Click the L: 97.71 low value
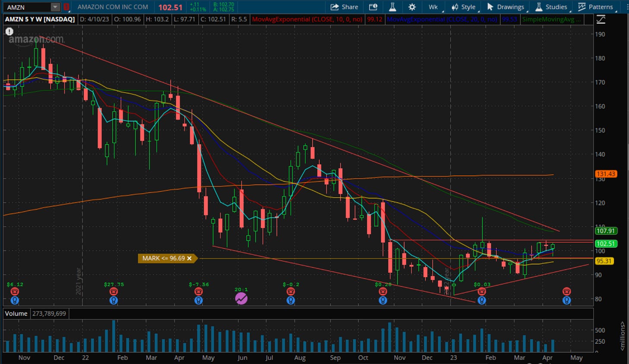Image resolution: width=629 pixels, height=364 pixels. 184,19
